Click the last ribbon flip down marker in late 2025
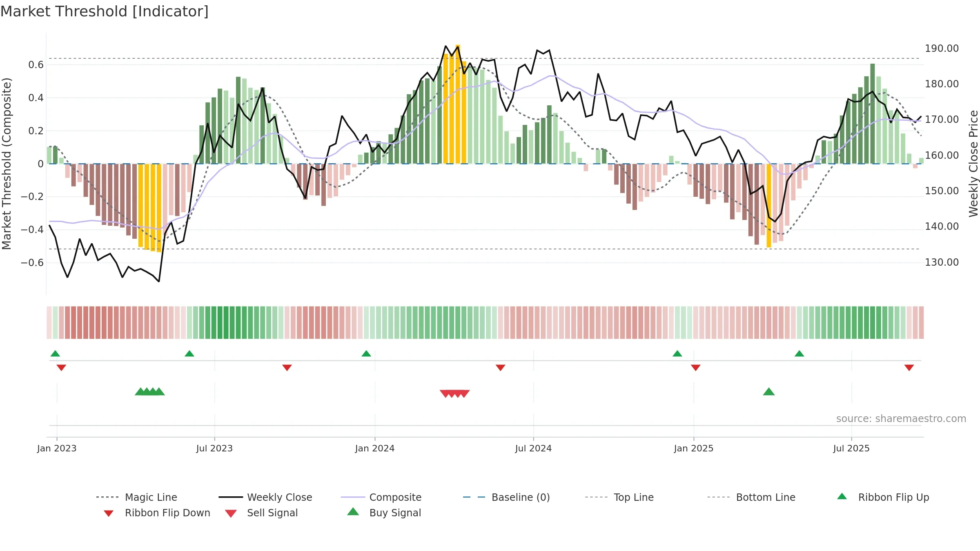Screen dimensions: 980x551 click(x=909, y=368)
